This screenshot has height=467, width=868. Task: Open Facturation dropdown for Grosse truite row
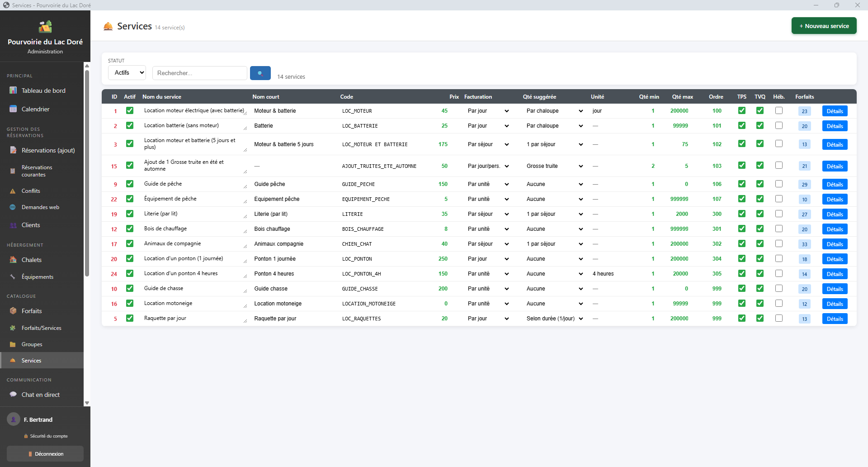pyautogui.click(x=488, y=166)
